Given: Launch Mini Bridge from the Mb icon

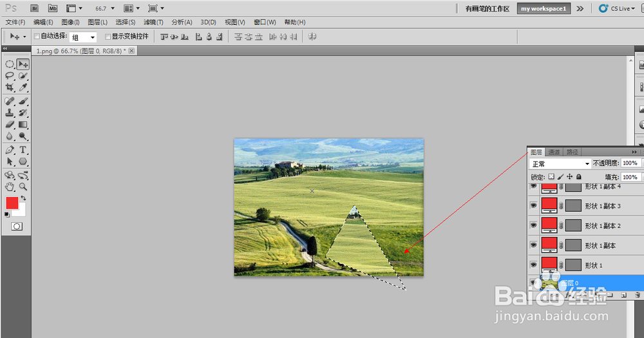Looking at the screenshot, I should (53, 8).
